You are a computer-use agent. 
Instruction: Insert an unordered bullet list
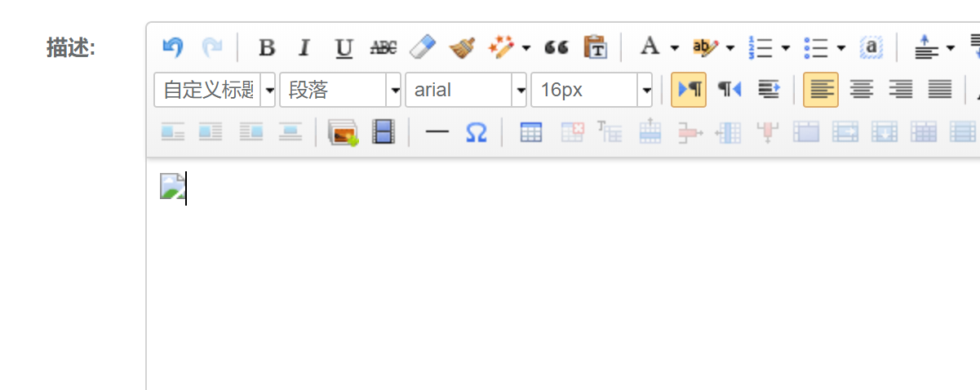click(815, 47)
